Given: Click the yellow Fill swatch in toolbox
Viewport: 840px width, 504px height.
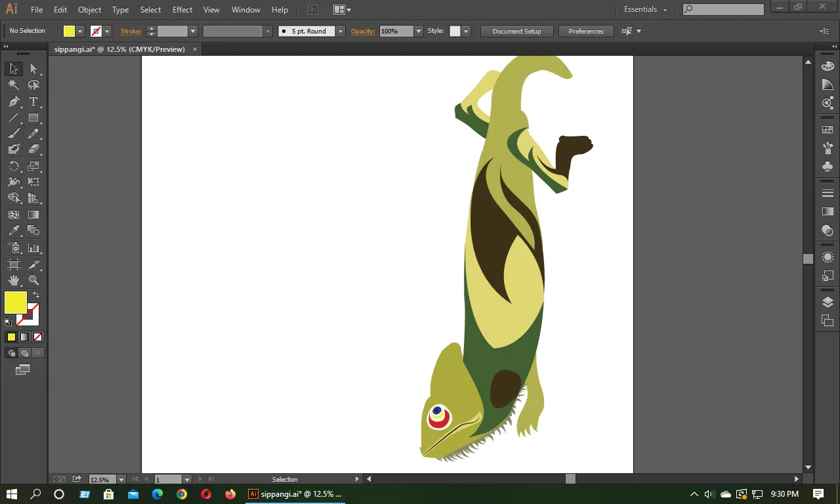Looking at the screenshot, I should click(15, 303).
